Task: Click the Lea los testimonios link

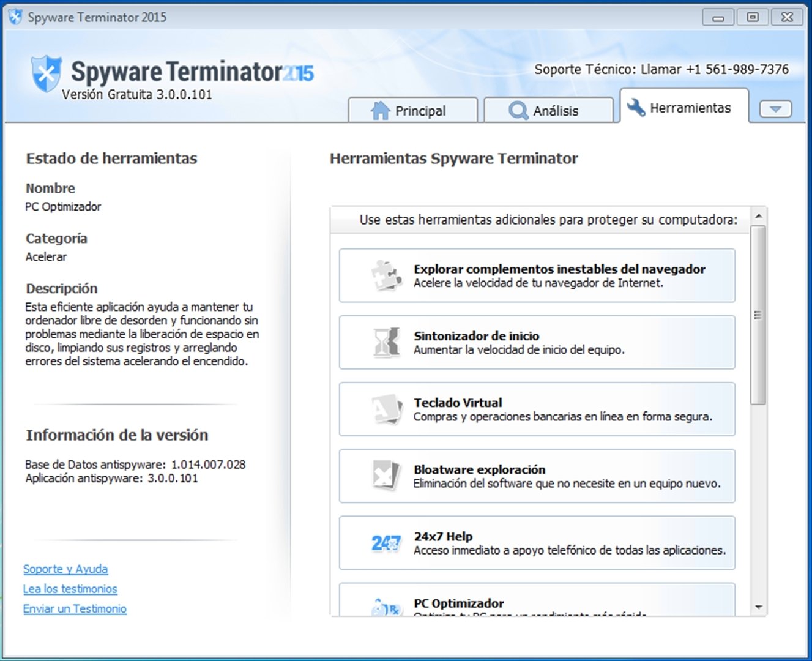Action: click(x=70, y=589)
